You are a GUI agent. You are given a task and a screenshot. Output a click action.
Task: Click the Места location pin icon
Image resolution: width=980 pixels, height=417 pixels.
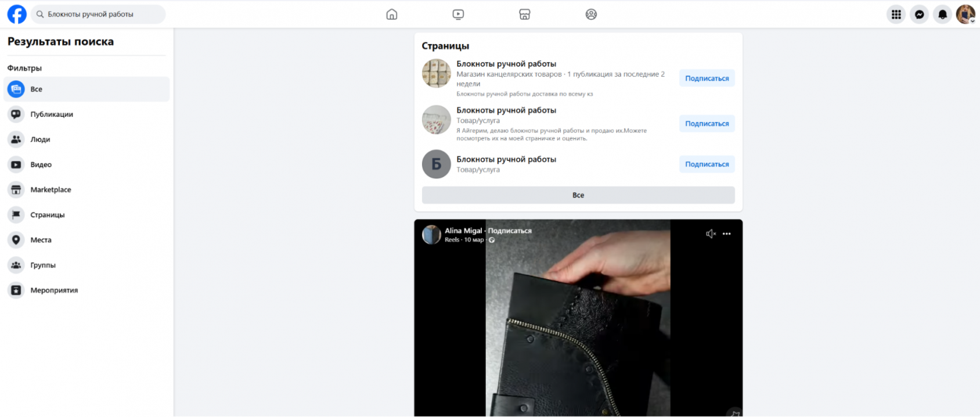pyautogui.click(x=16, y=240)
